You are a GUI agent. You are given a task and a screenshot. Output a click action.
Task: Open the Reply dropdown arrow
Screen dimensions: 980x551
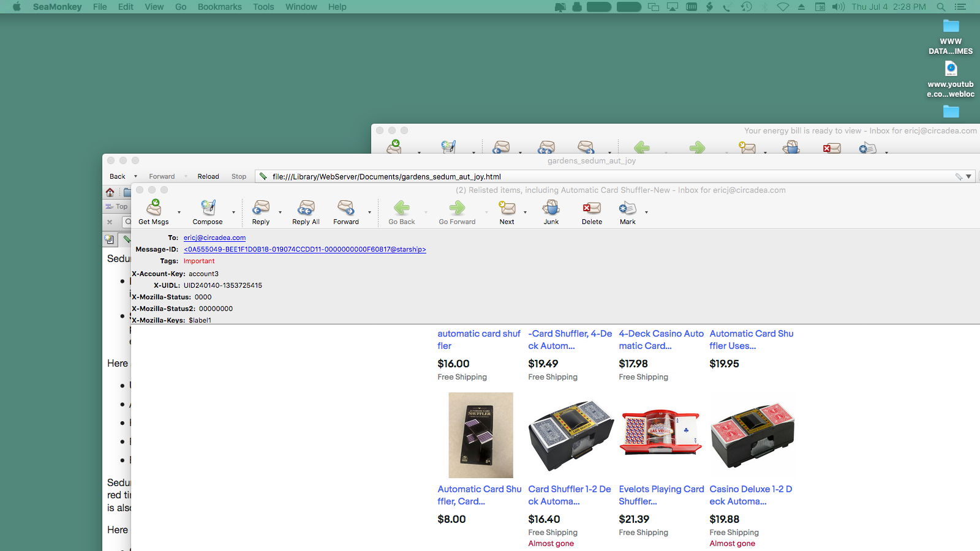tap(280, 212)
